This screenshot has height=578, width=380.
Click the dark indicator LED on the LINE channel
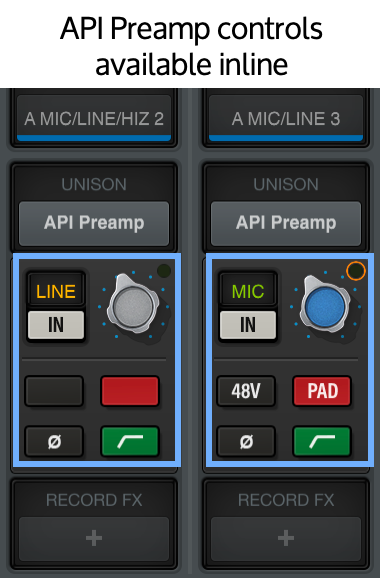pyautogui.click(x=164, y=271)
